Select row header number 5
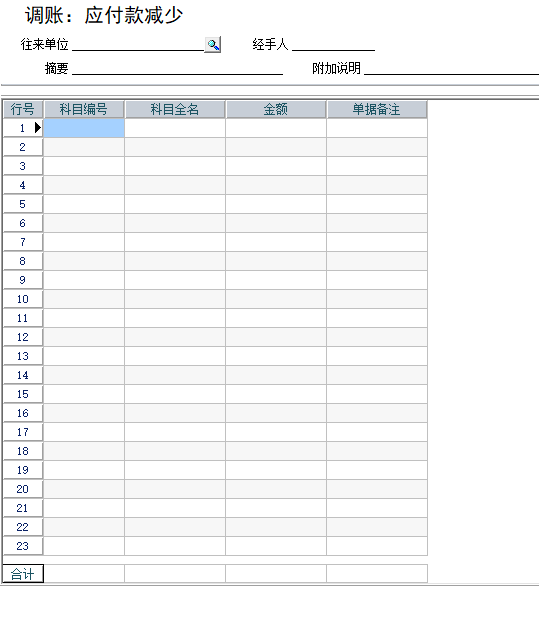The width and height of the screenshot is (539, 629). [x=22, y=204]
